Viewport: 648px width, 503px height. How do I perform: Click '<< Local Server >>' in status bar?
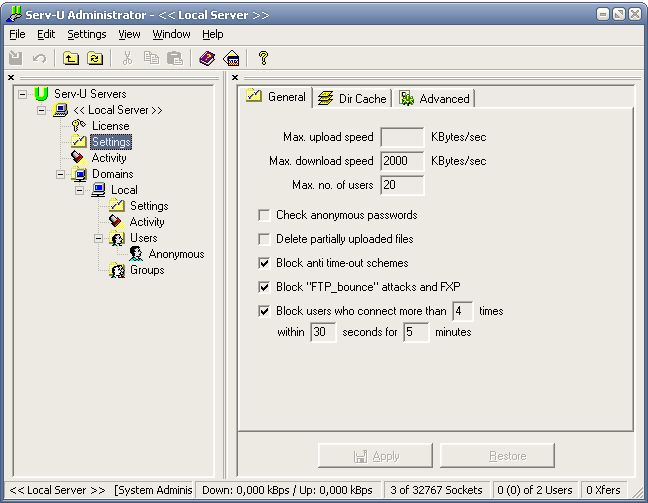tap(57, 490)
